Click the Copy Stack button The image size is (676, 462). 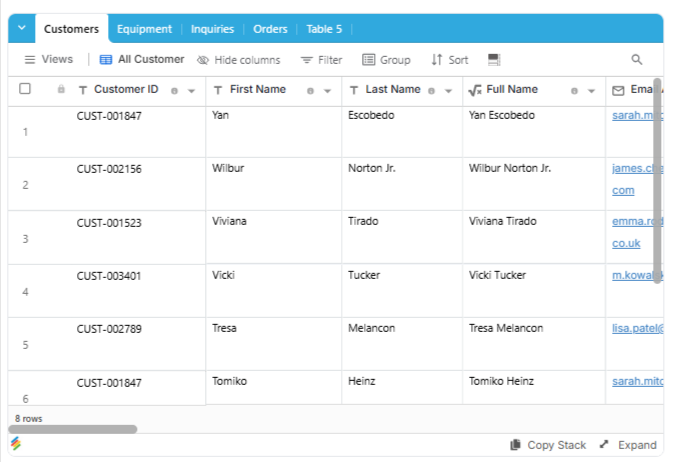tap(548, 445)
